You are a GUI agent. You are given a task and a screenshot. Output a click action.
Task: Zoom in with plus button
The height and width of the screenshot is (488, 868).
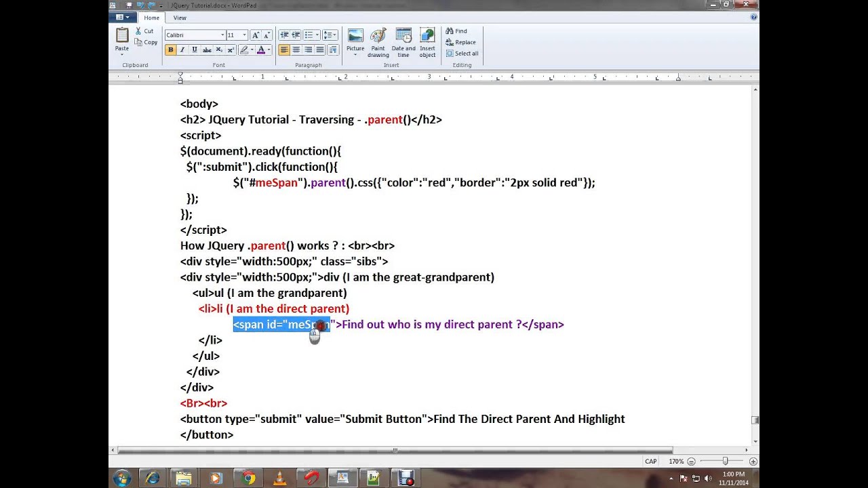pyautogui.click(x=753, y=461)
